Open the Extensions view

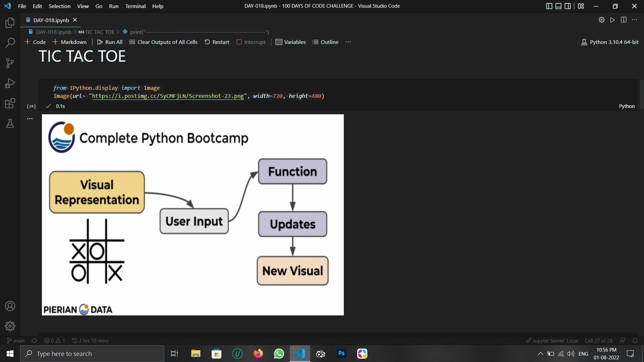click(10, 103)
